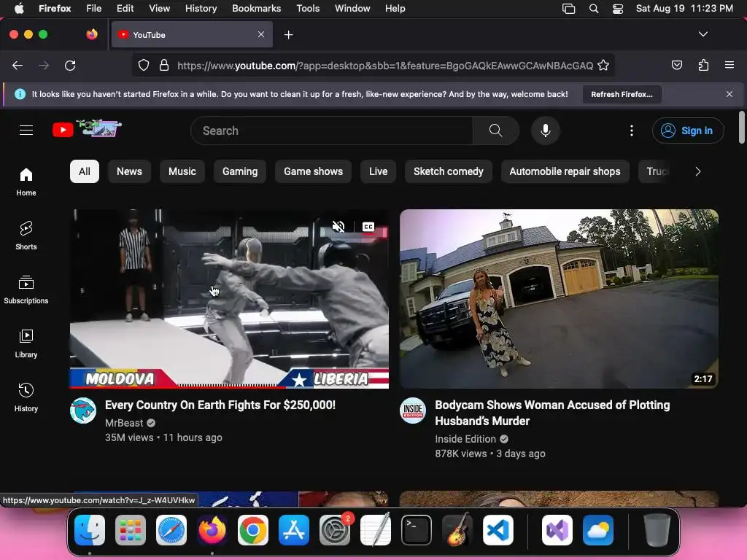Go to Home in YouTube sidebar

click(26, 182)
